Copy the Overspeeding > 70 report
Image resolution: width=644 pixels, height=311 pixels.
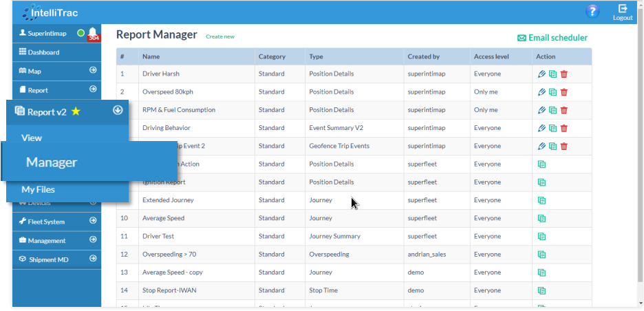point(541,255)
